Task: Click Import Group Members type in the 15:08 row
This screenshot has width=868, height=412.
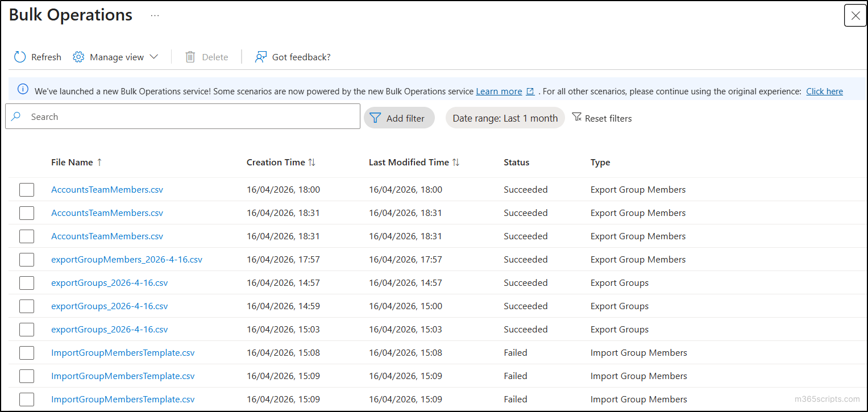Action: pos(639,353)
